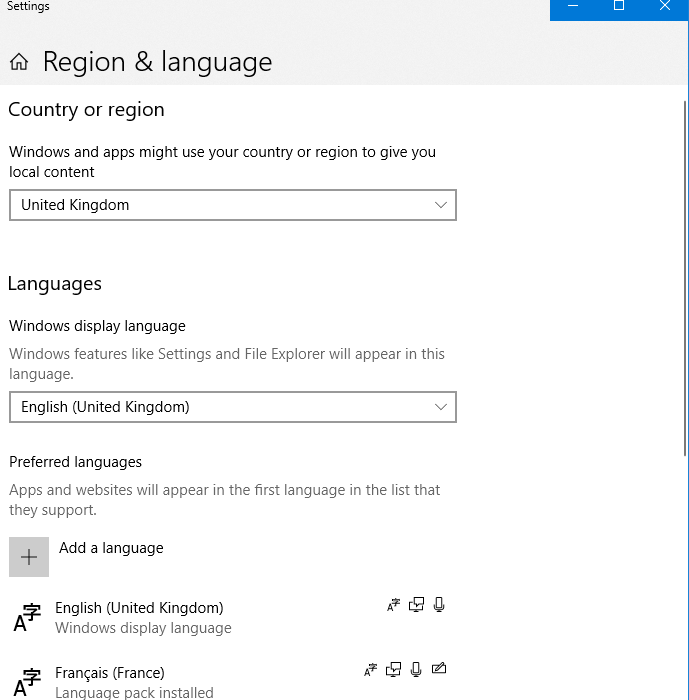Click the text-to-speech icon for English (United Kingdom)
The image size is (689, 700).
[x=417, y=605]
